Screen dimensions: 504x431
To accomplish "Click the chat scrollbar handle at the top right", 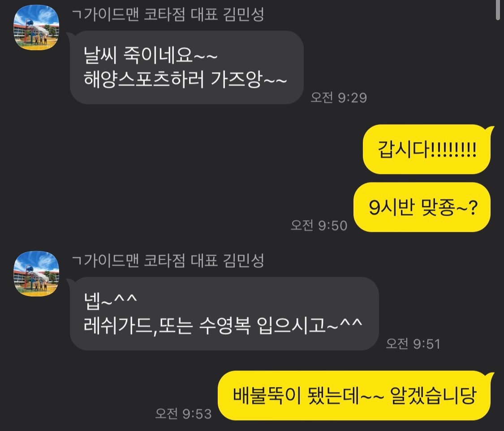I will click(x=498, y=10).
